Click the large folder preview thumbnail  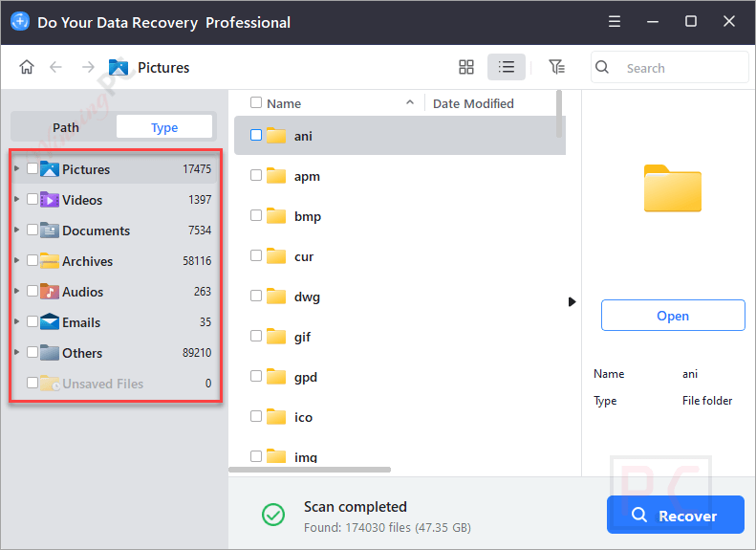pos(673,188)
